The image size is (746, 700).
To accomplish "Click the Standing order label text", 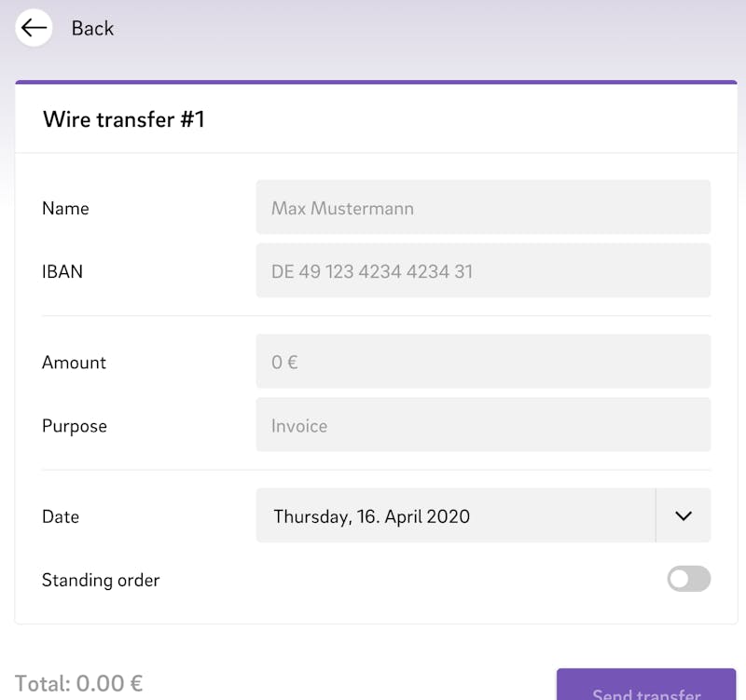I will tap(101, 580).
